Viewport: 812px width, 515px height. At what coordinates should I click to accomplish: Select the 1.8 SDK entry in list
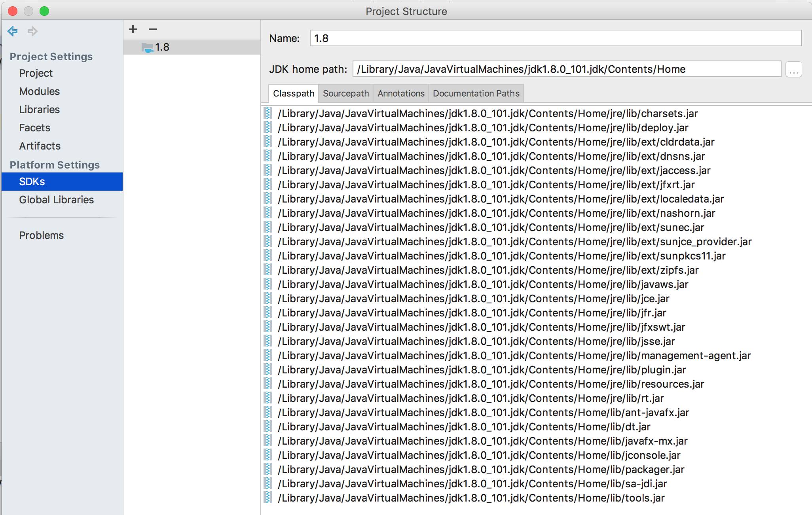tap(192, 47)
